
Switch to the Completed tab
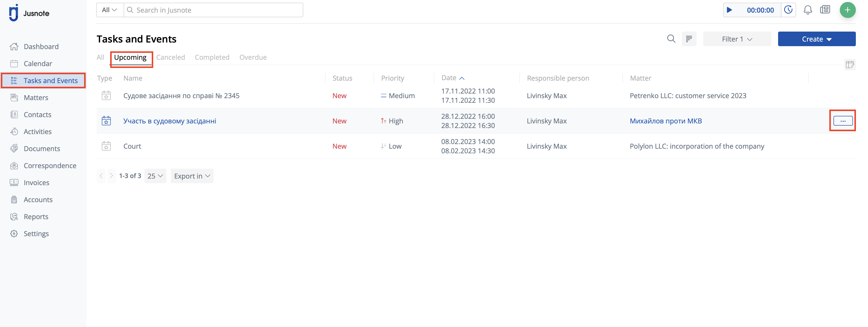[x=212, y=57]
